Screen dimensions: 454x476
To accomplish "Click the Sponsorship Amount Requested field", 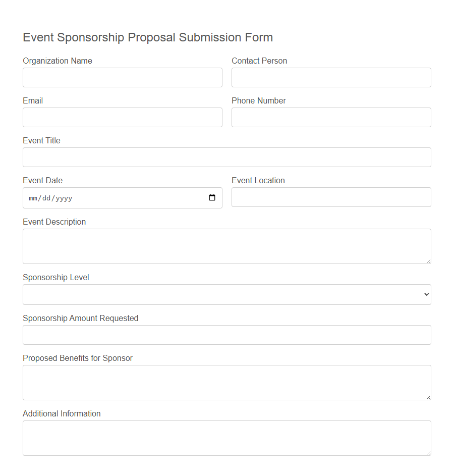I will pos(227,335).
